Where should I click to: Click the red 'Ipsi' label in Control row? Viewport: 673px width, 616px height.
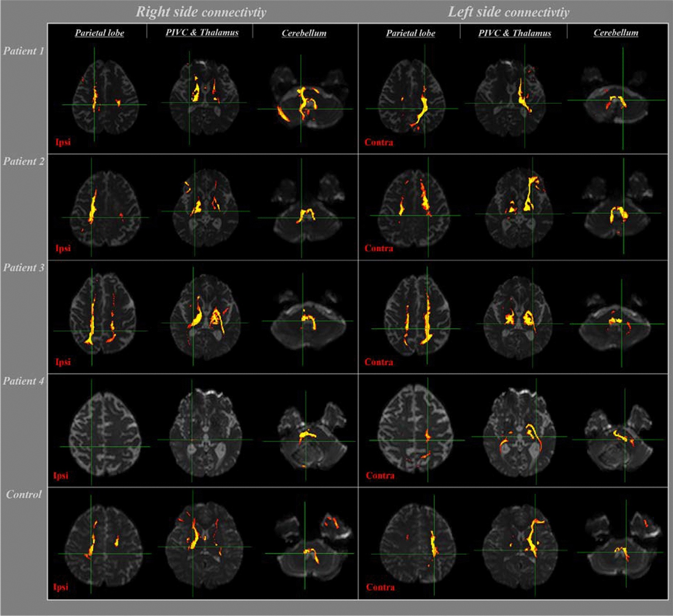click(61, 586)
